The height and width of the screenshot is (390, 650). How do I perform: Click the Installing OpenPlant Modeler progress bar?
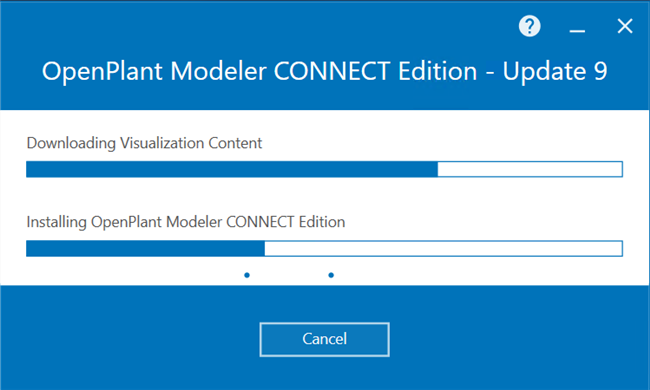click(325, 249)
